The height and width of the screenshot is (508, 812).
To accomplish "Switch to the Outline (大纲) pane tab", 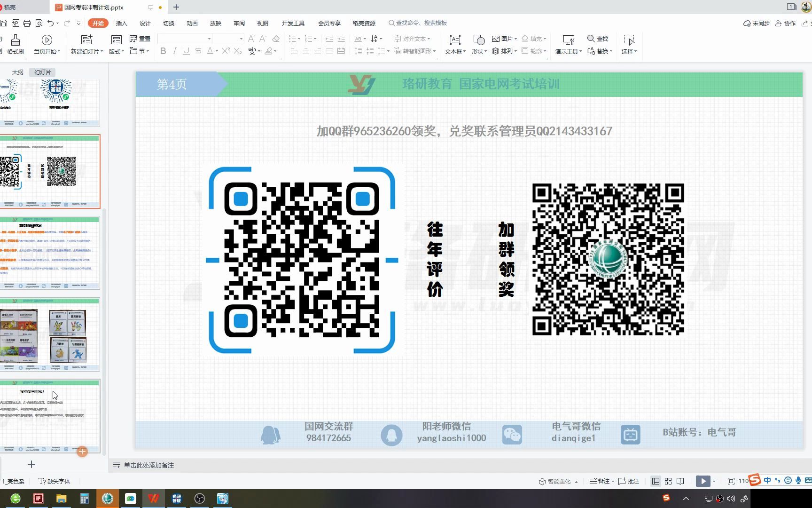I will pyautogui.click(x=17, y=72).
